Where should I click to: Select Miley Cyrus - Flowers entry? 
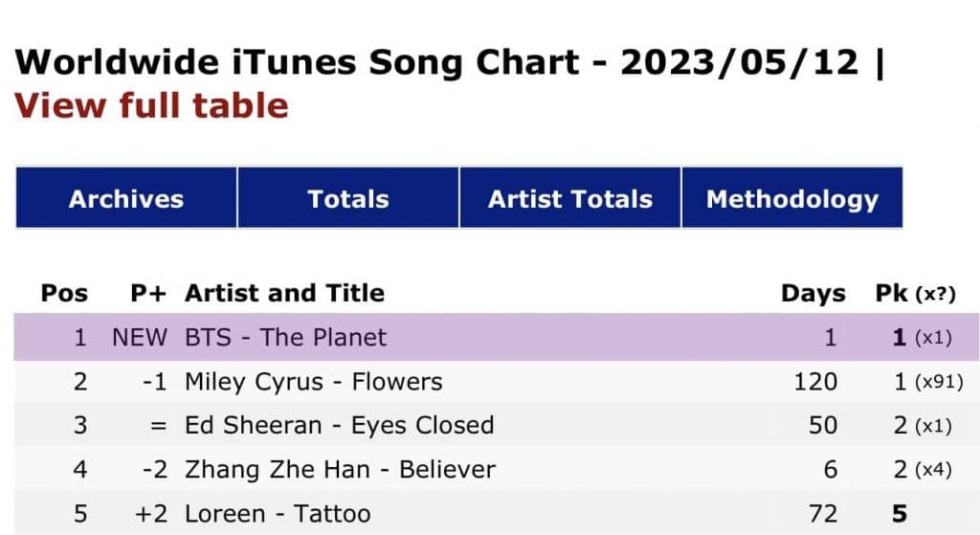tap(313, 381)
